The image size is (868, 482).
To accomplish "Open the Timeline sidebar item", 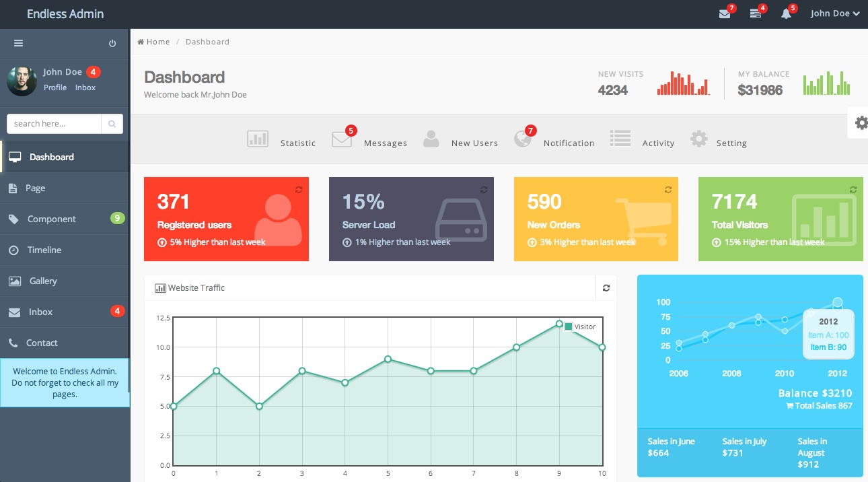I will pyautogui.click(x=65, y=250).
